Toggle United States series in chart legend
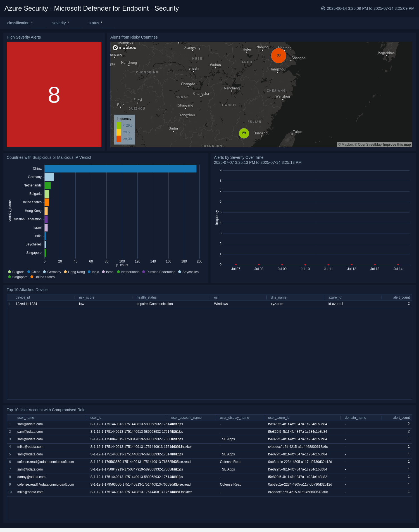 tap(42, 277)
